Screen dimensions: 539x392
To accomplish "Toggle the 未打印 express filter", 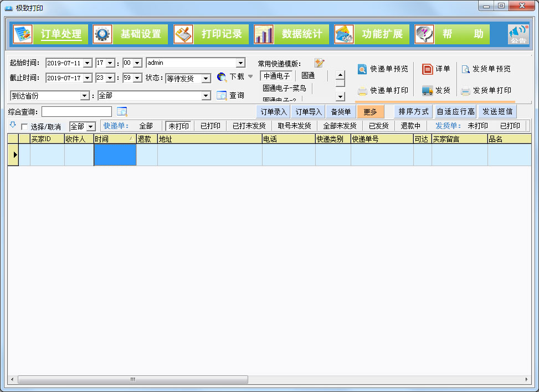I will tap(178, 126).
